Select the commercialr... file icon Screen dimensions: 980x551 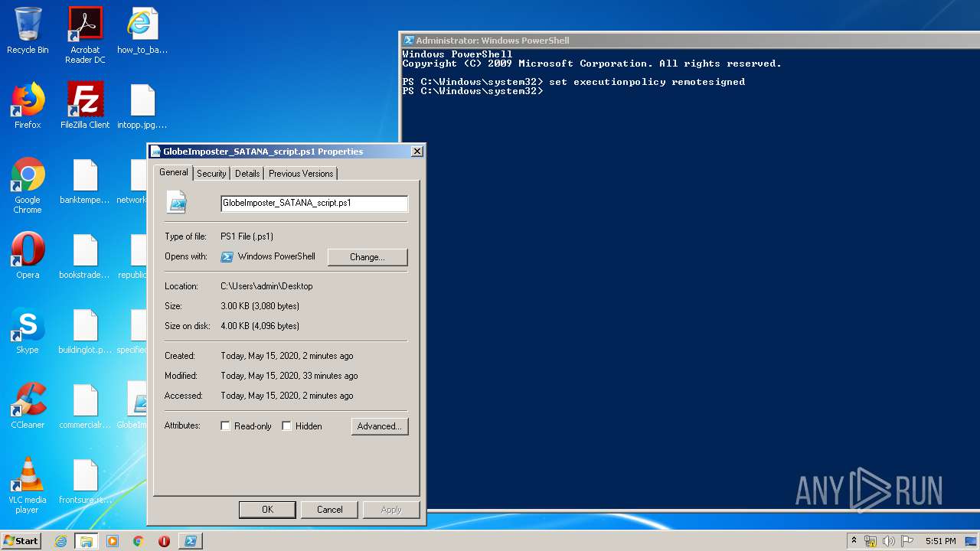(85, 406)
